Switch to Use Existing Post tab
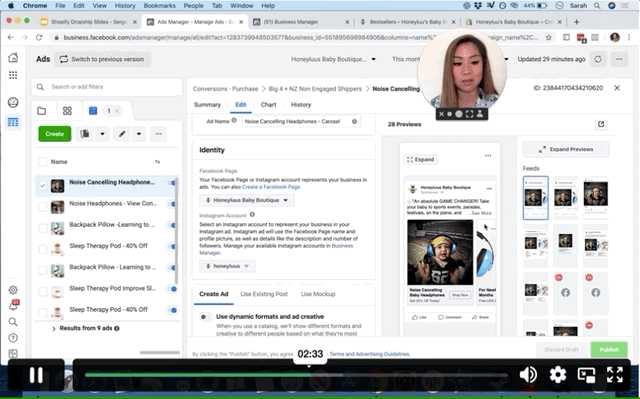 (264, 294)
